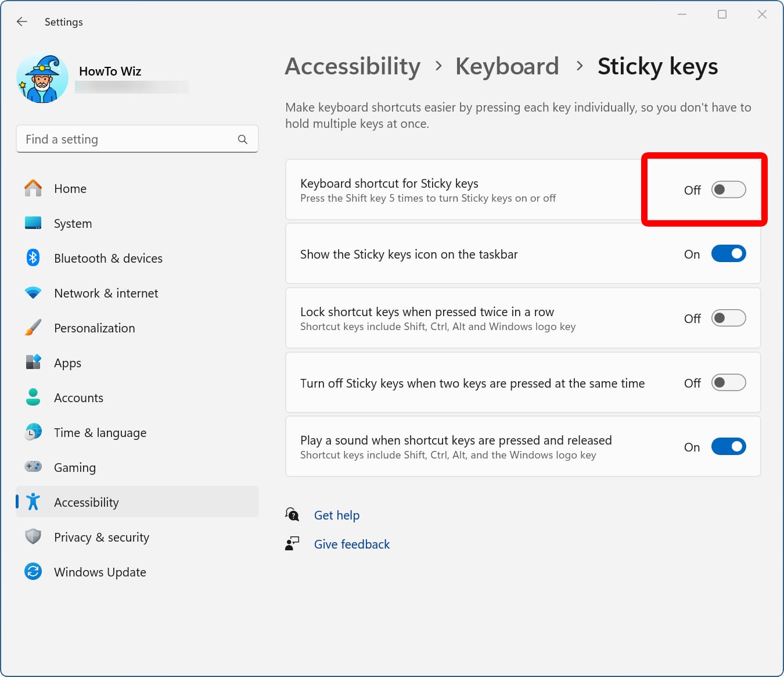Open Windows Update via its icon
This screenshot has width=784, height=677.
click(33, 571)
